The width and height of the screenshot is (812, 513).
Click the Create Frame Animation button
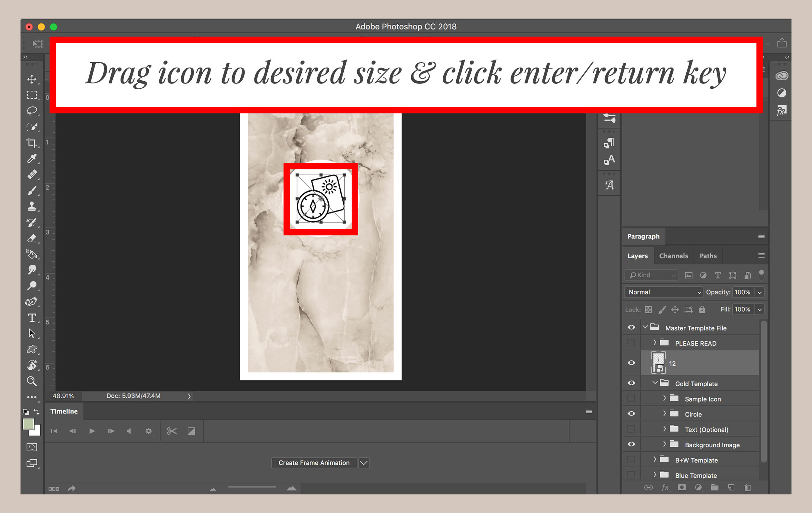(314, 463)
